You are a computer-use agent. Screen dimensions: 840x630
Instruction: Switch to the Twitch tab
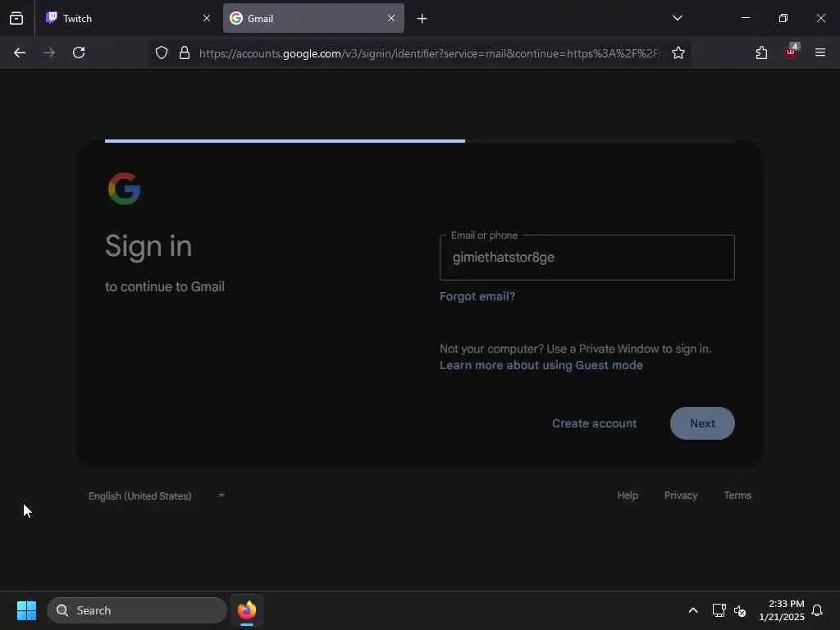127,18
